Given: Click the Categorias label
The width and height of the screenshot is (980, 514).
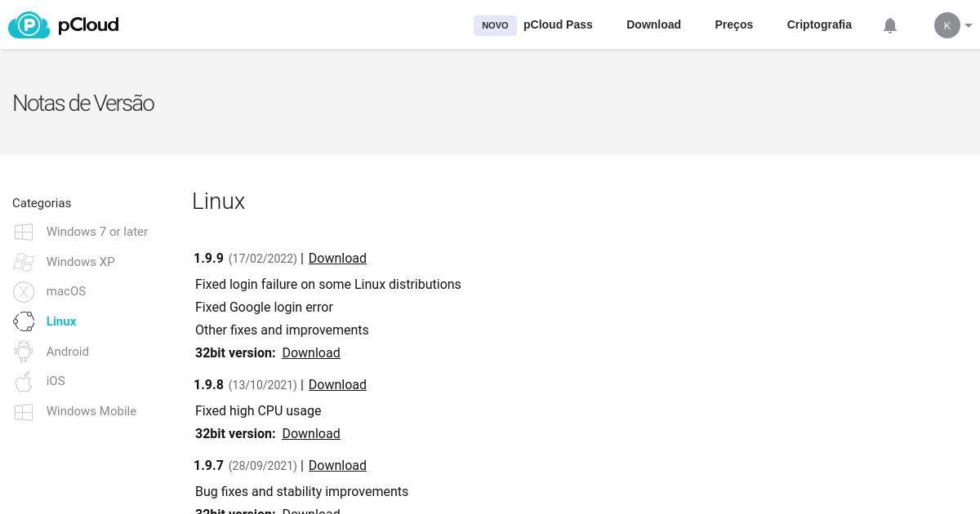Looking at the screenshot, I should (42, 203).
